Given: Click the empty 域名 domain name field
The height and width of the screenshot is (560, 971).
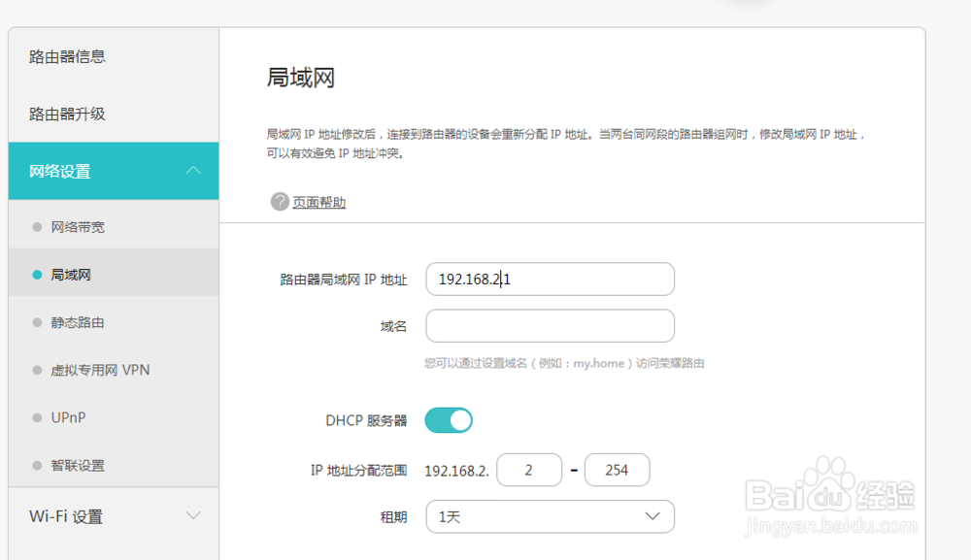Looking at the screenshot, I should (x=550, y=325).
